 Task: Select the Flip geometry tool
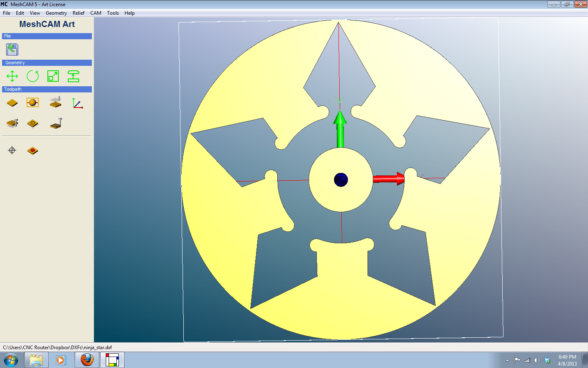pos(74,76)
